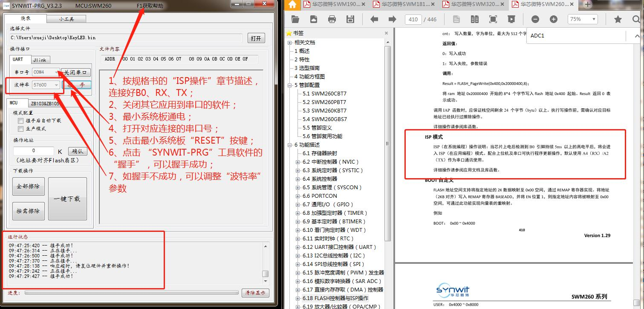Expand the 6.2 中断控制器 (NVIC) node
Image resolution: width=644 pixels, height=309 pixels.
click(298, 162)
